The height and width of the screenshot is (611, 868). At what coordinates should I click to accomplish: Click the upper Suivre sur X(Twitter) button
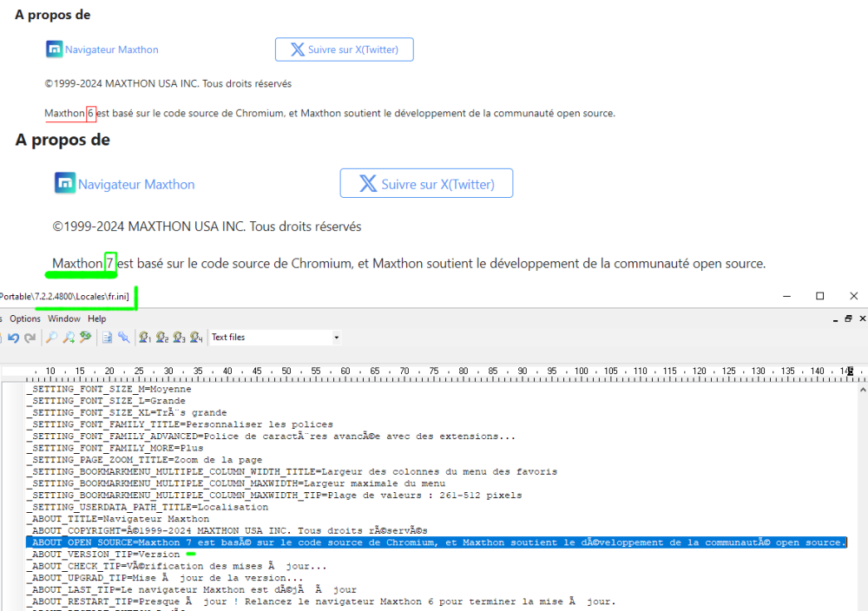344,49
